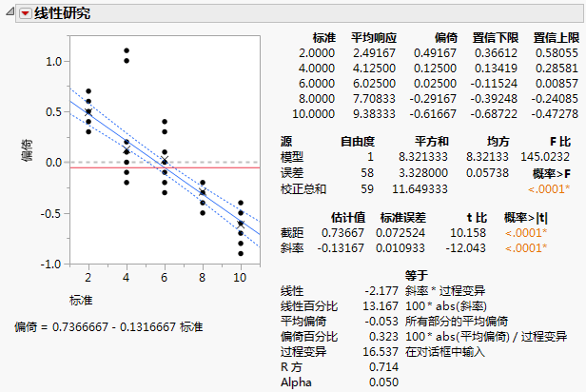This screenshot has width=586, height=392.
Task: Click the orange <.0001* under 概率>F
Action: (549, 189)
